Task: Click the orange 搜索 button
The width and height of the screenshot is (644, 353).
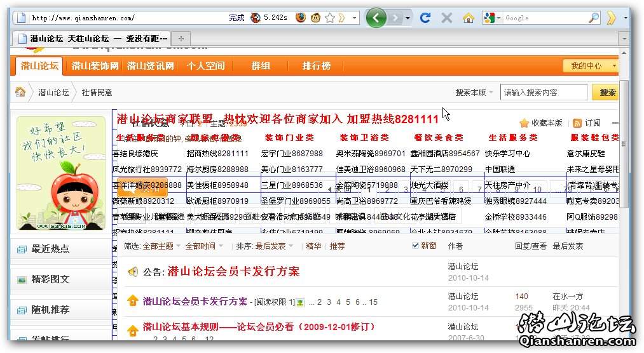Action: point(606,92)
